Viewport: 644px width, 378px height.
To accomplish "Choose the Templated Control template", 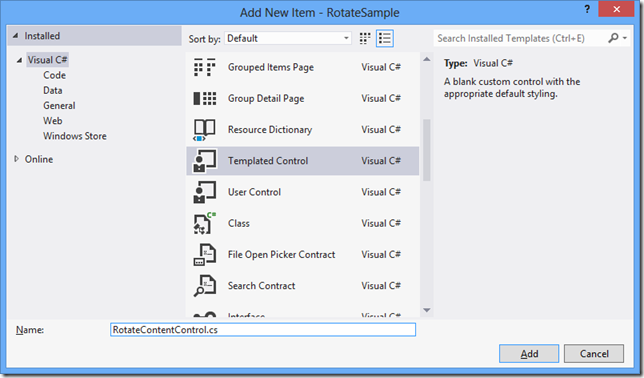I will pos(303,161).
